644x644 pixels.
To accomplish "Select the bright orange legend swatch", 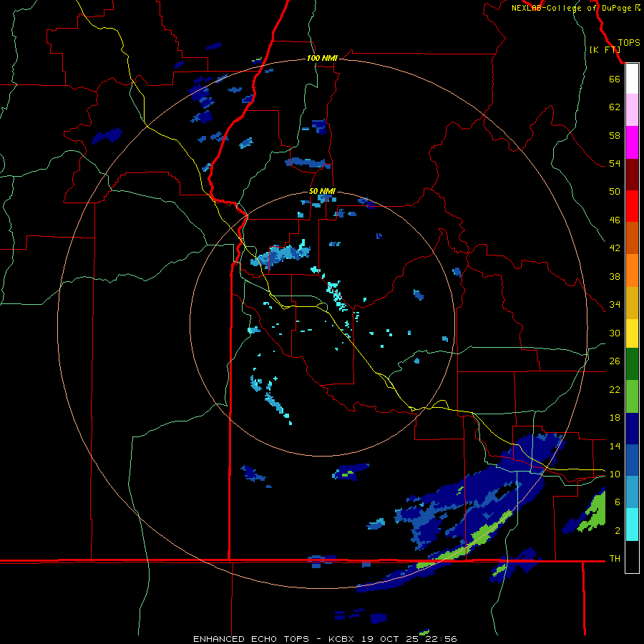I will pos(632,270).
